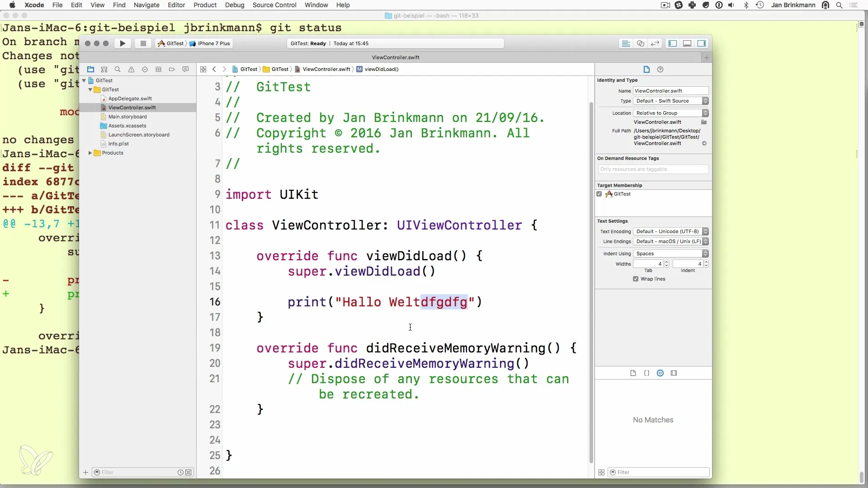
Task: Show source-controlled files filter
Action: (x=189, y=472)
